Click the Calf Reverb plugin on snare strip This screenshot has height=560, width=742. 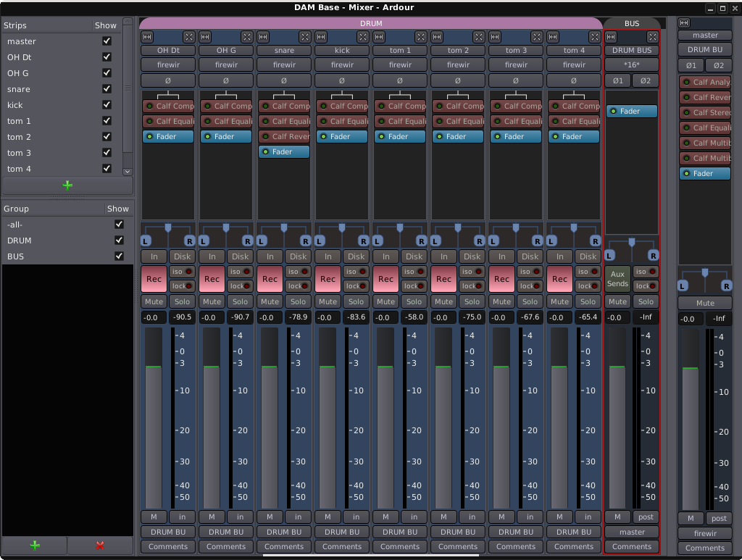(x=284, y=136)
